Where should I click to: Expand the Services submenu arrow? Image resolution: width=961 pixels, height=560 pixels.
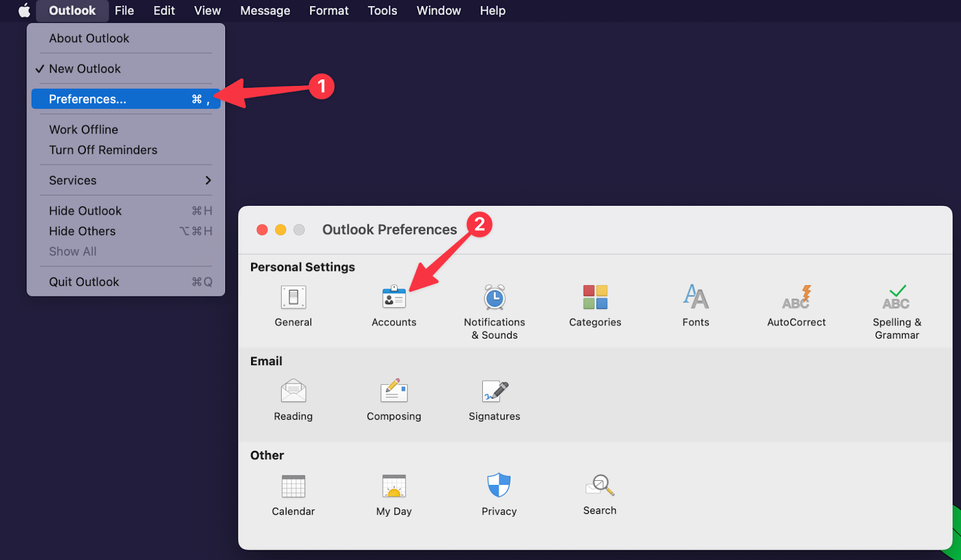[208, 180]
